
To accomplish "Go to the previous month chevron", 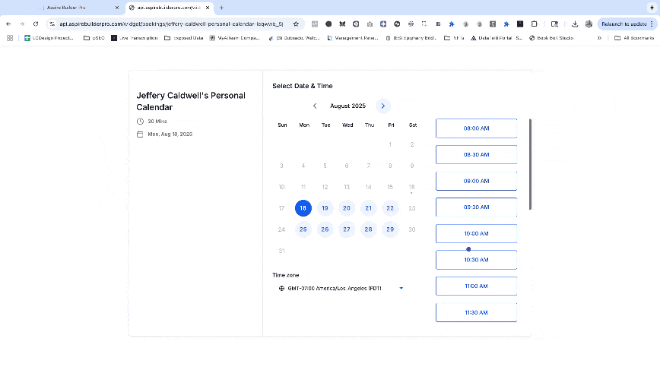I will (x=314, y=106).
